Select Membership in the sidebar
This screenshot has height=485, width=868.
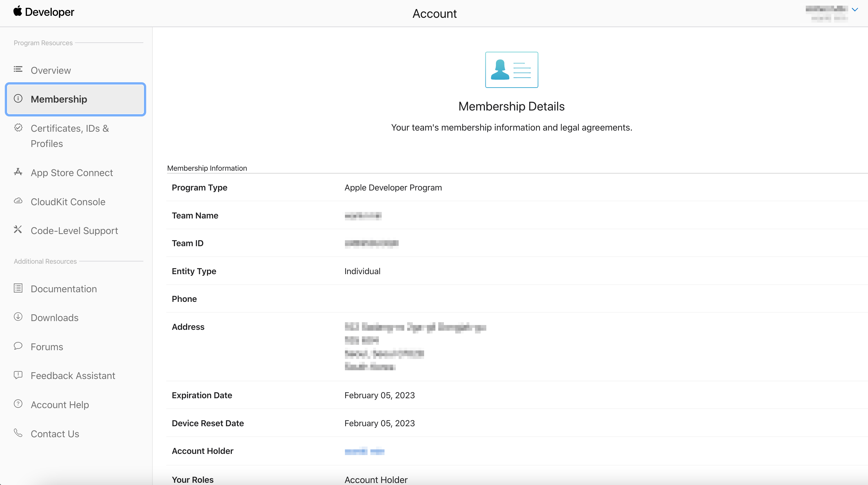pyautogui.click(x=59, y=99)
